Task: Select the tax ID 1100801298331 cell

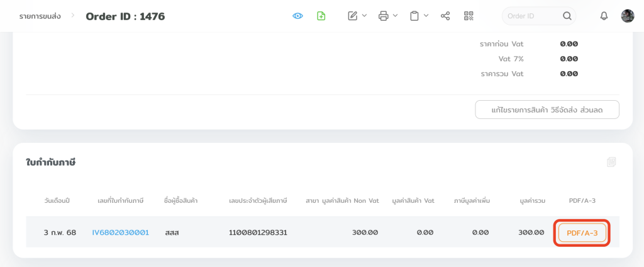Action: point(258,232)
